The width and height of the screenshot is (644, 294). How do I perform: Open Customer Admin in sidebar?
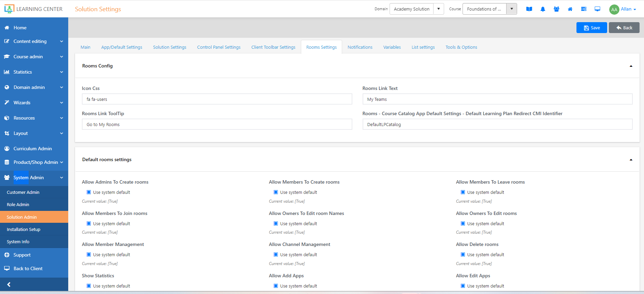pos(34,192)
